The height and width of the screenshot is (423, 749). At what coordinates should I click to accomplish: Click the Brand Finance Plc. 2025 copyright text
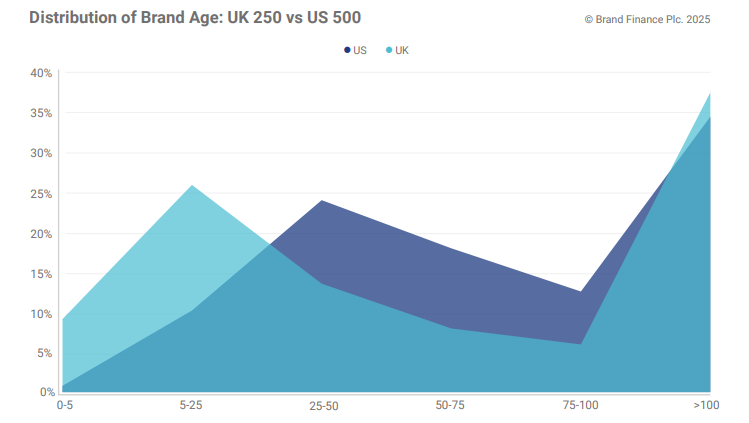(x=647, y=19)
